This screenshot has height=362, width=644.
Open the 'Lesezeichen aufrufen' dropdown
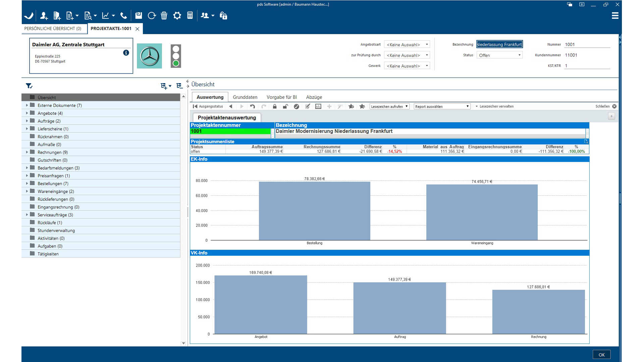point(389,106)
